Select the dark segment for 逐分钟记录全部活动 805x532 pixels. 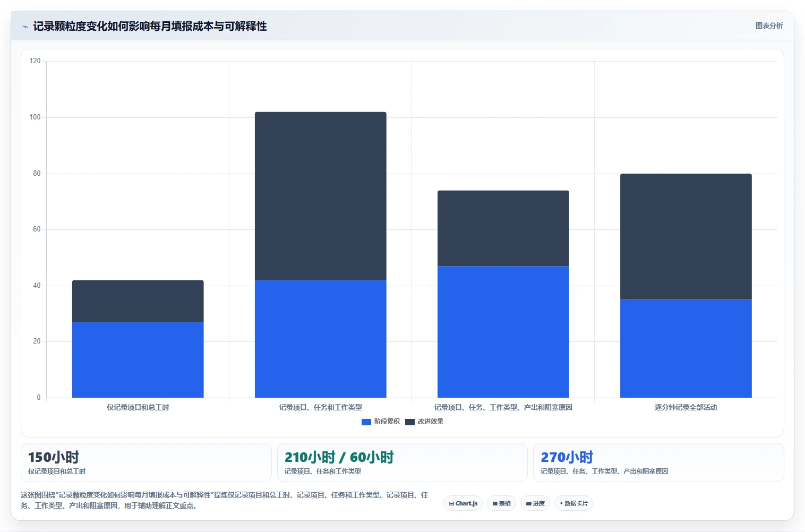[686, 236]
